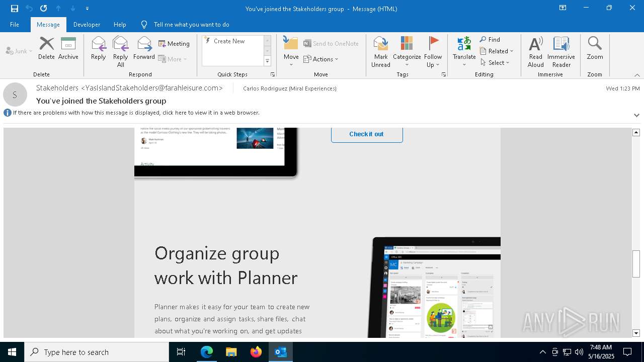Open the Follow Up flag menu

click(433, 52)
